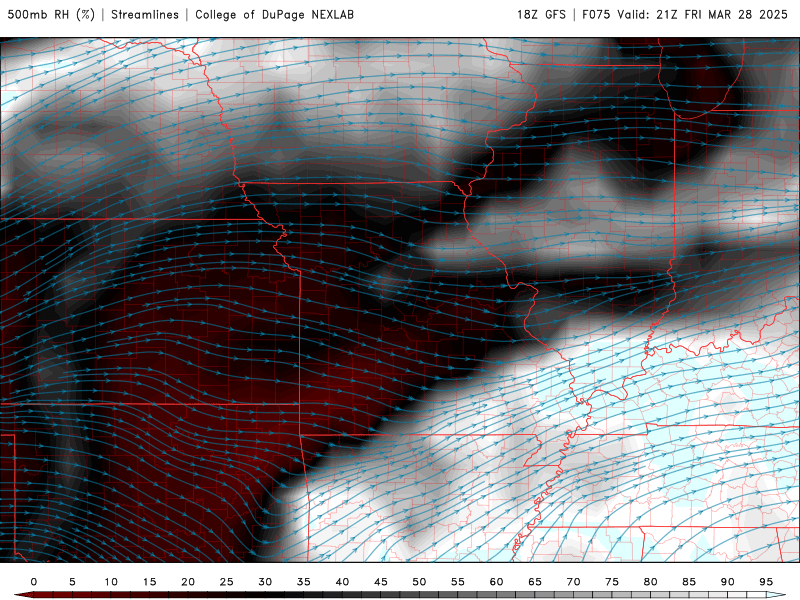
Task: Select the 40 label on the color scale
Action: click(x=342, y=582)
